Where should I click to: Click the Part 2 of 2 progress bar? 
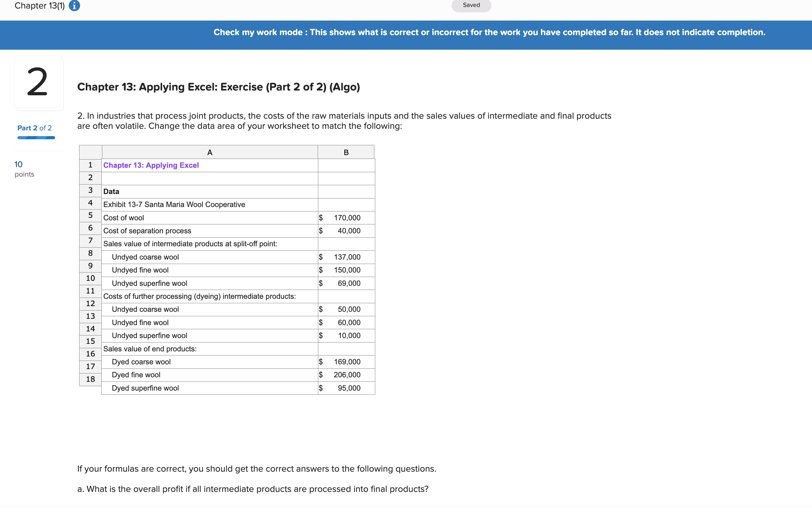click(36, 137)
